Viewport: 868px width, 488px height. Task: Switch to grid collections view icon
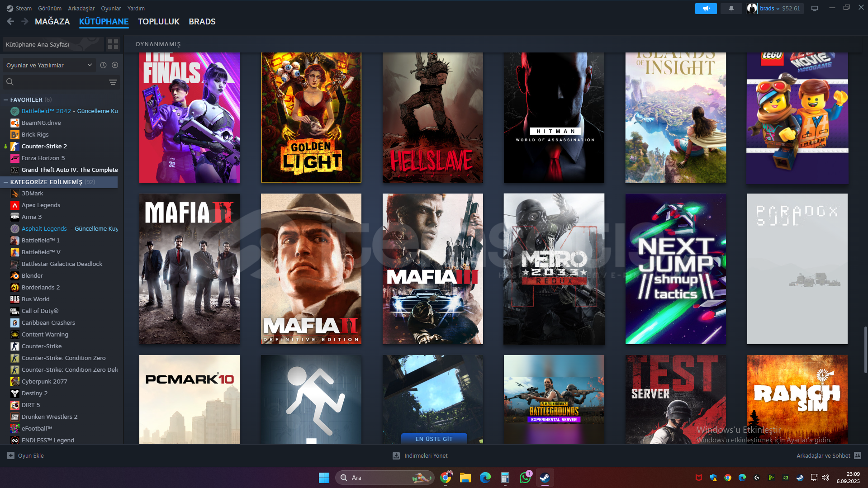[x=113, y=44]
